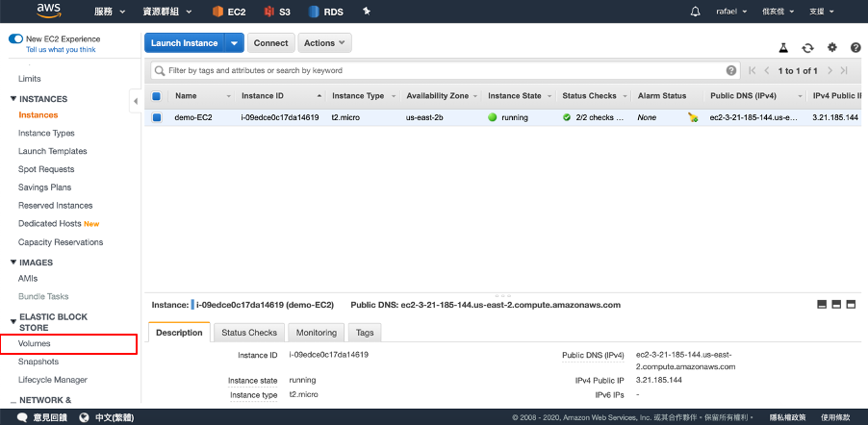Collapse the IMAGES section
Screen dimensions: 868x425
13,262
